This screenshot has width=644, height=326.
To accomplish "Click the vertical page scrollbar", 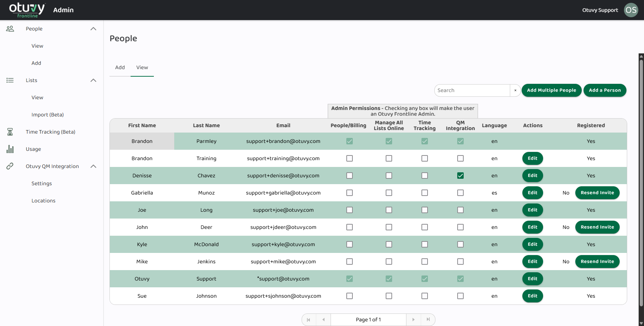I will coord(641,183).
